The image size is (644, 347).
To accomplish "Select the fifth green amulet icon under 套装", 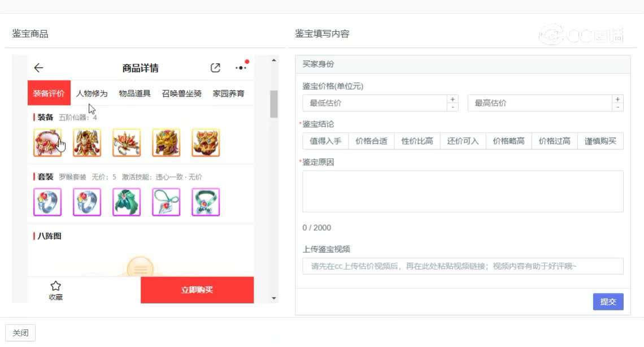I will (206, 202).
